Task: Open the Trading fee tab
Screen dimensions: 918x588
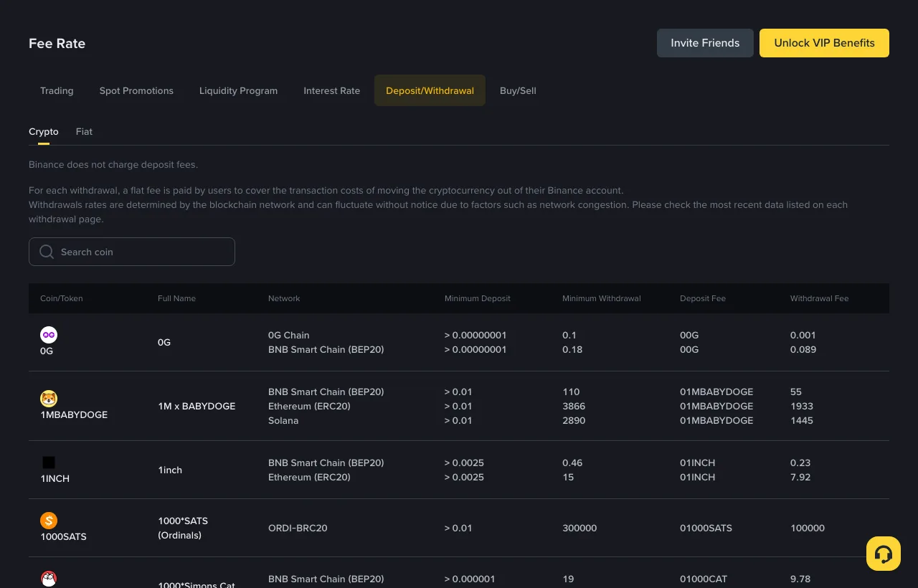Action: (57, 90)
